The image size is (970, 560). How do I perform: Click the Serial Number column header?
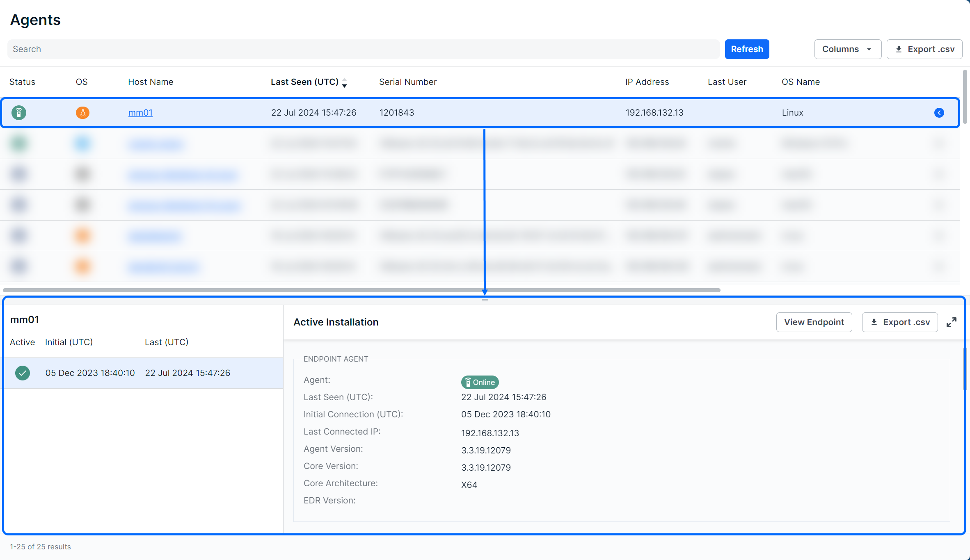[407, 82]
